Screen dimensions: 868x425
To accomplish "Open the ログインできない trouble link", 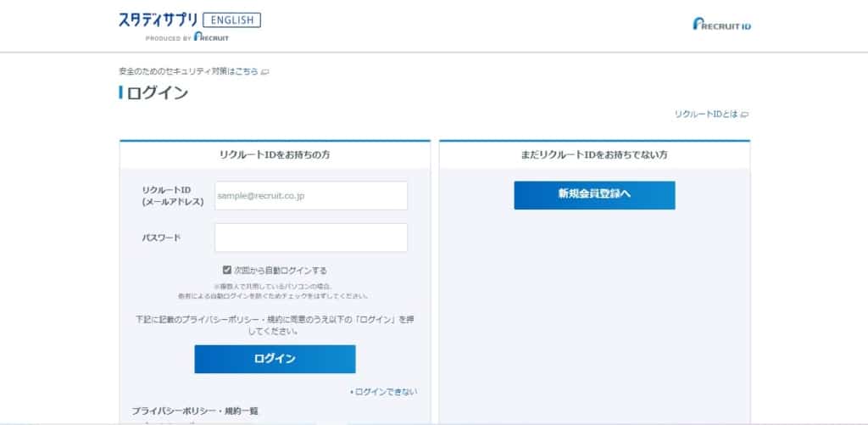I will click(386, 392).
